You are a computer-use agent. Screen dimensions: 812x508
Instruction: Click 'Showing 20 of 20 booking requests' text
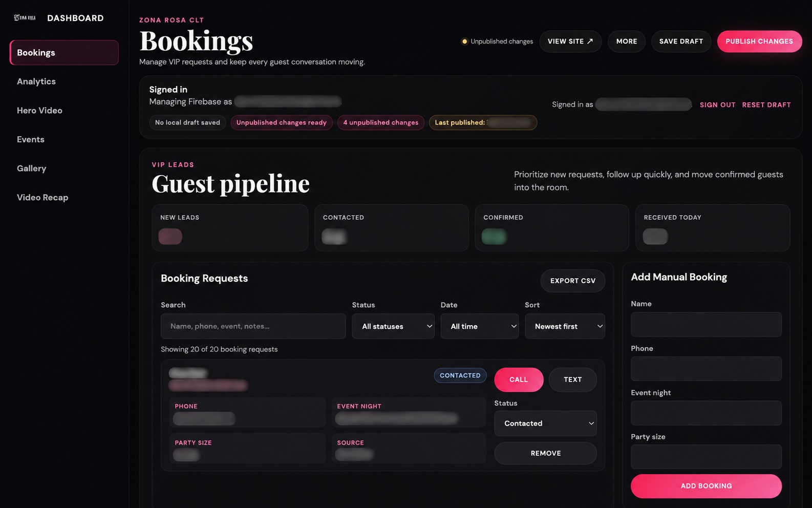[x=219, y=349]
